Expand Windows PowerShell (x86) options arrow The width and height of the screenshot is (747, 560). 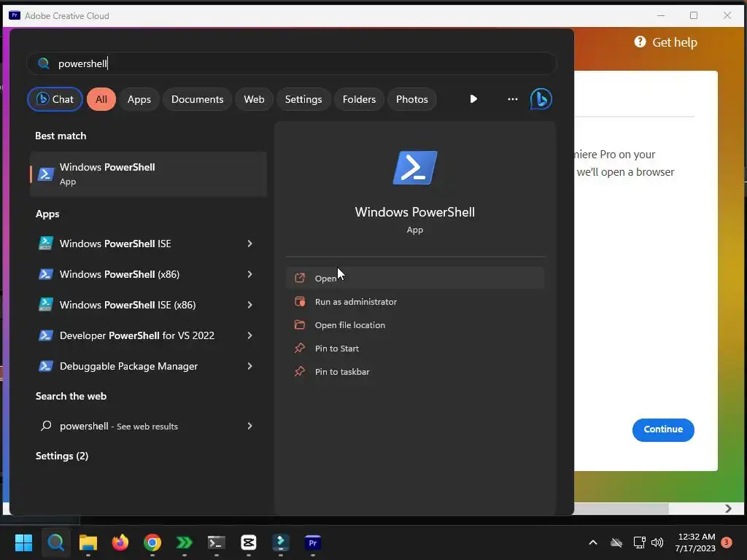click(249, 274)
